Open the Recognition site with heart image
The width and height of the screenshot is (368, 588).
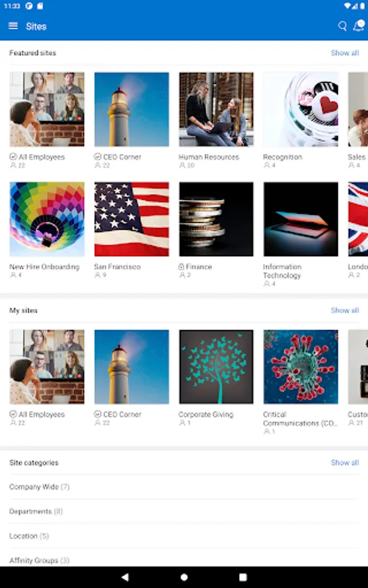tap(301, 109)
